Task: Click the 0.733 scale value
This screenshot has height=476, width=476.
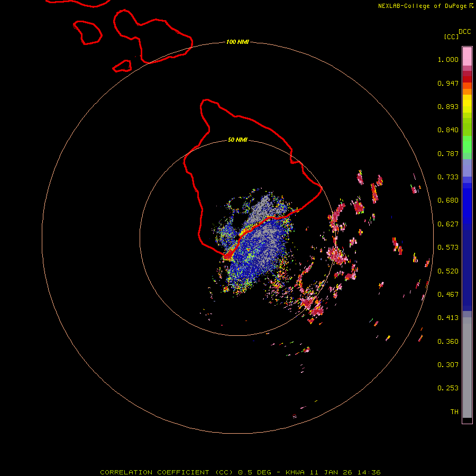Action: pos(448,177)
